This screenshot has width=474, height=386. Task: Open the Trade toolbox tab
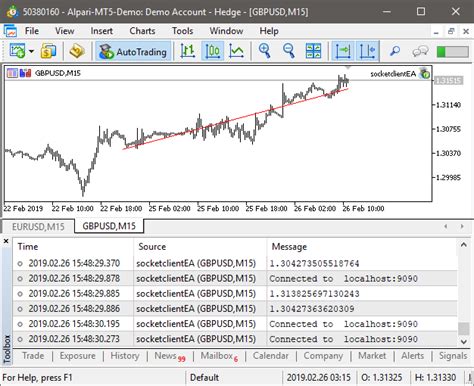tap(33, 356)
